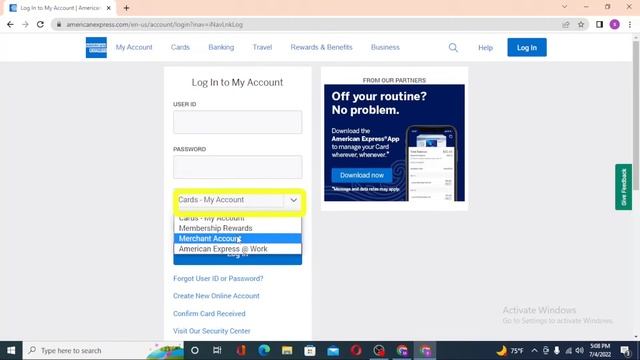
Task: Click the share page icon in address bar
Action: [x=566, y=24]
